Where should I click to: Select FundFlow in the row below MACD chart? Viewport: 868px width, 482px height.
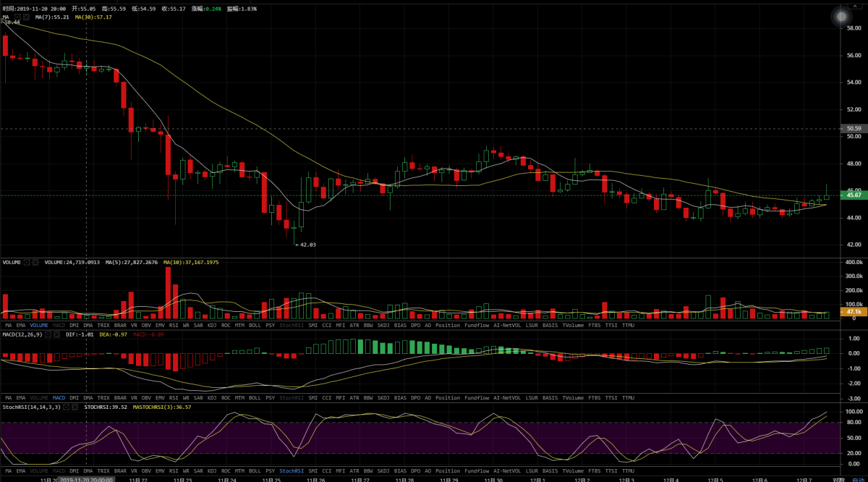point(476,398)
